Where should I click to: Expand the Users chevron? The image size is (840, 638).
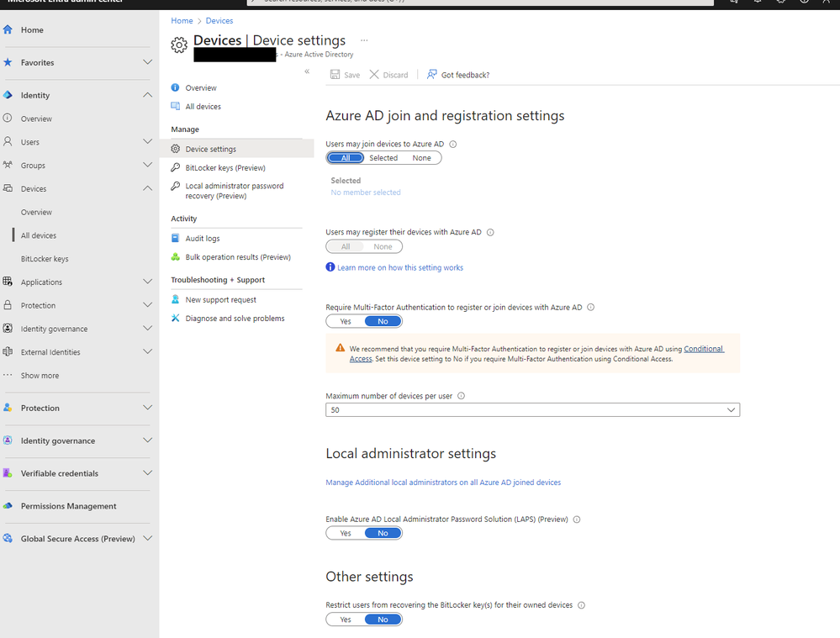(147, 141)
